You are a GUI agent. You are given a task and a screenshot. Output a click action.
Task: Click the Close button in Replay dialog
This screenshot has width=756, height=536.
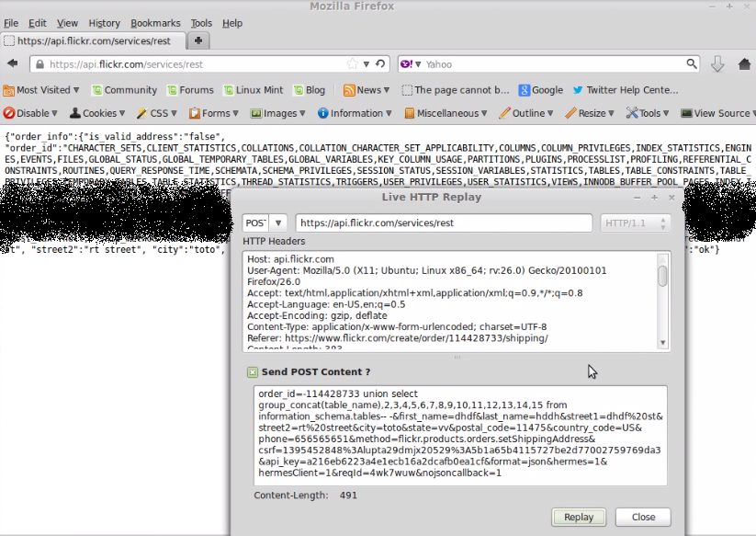(643, 518)
